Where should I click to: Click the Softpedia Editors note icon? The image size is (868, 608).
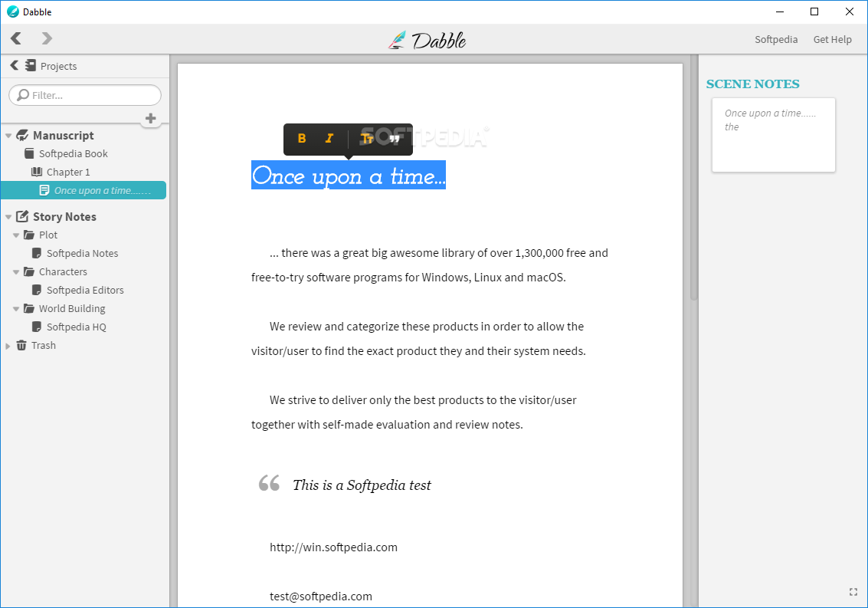pos(37,290)
